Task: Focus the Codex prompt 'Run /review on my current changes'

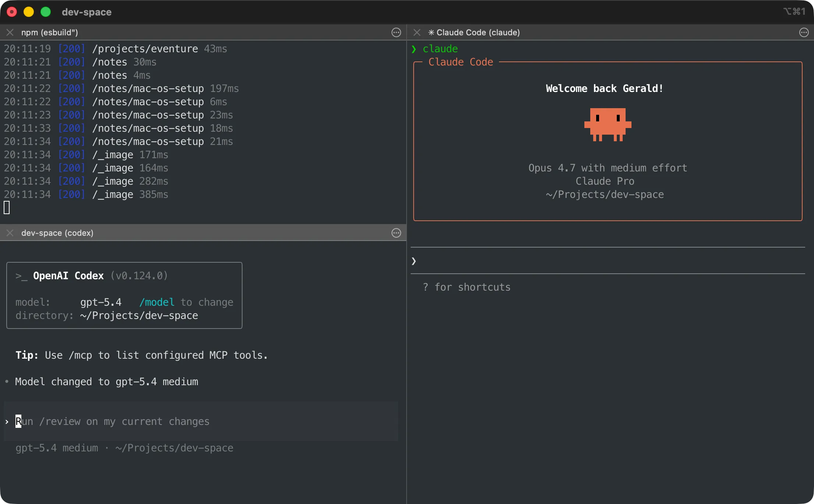Action: coord(201,421)
